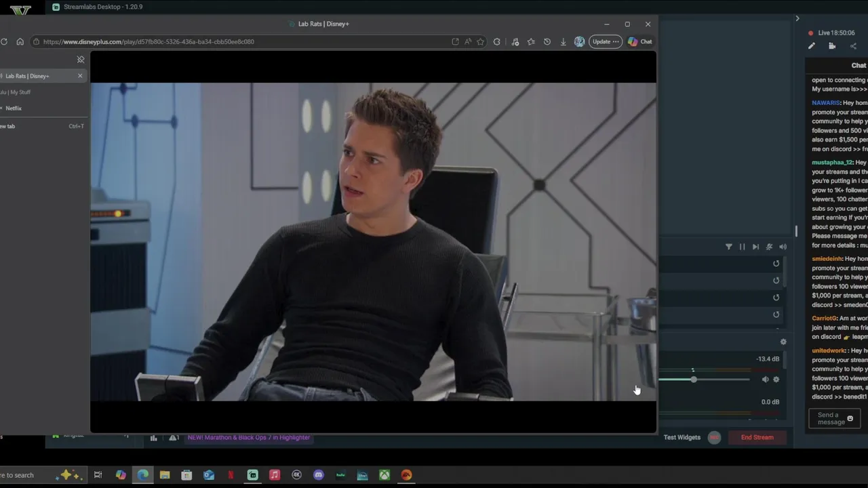Click mustaphaa_12 username in chat
This screenshot has height=488, width=868.
[831, 163]
